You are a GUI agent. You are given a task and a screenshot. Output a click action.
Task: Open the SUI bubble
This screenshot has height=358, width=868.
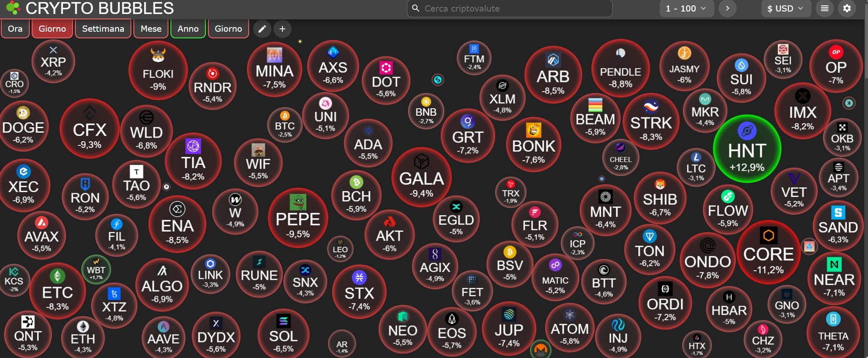[x=741, y=78]
